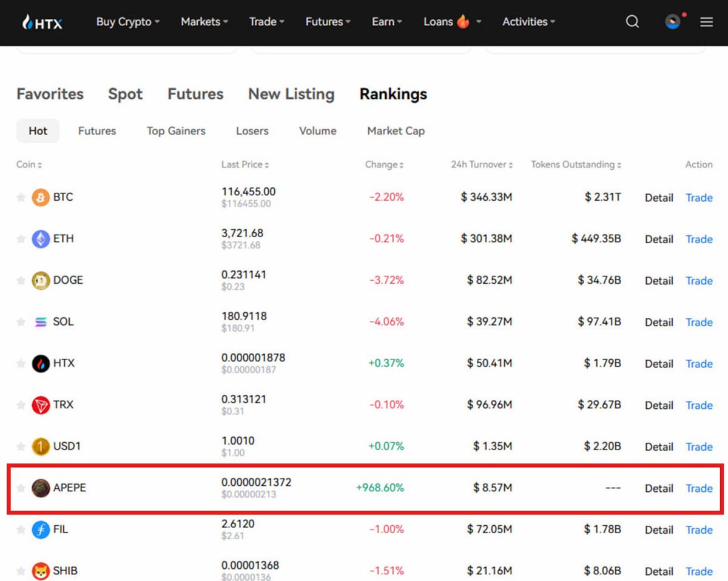The image size is (728, 581).
Task: Select the Losers ranking filter
Action: pos(252,131)
